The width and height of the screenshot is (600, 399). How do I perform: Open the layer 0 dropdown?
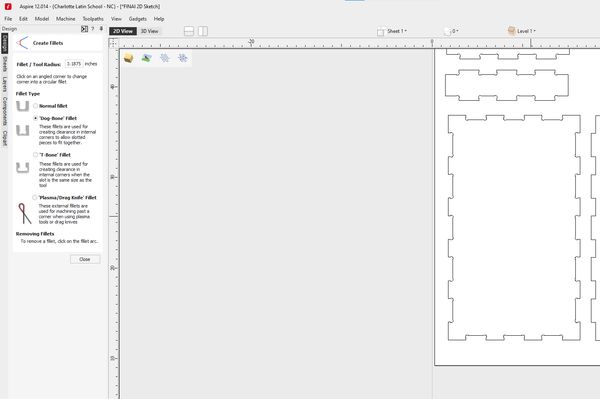[x=451, y=31]
